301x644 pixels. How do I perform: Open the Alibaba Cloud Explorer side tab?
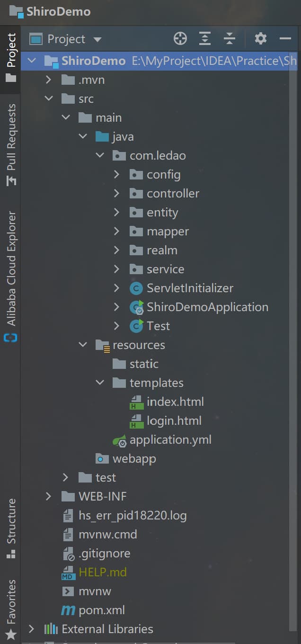pos(11,277)
